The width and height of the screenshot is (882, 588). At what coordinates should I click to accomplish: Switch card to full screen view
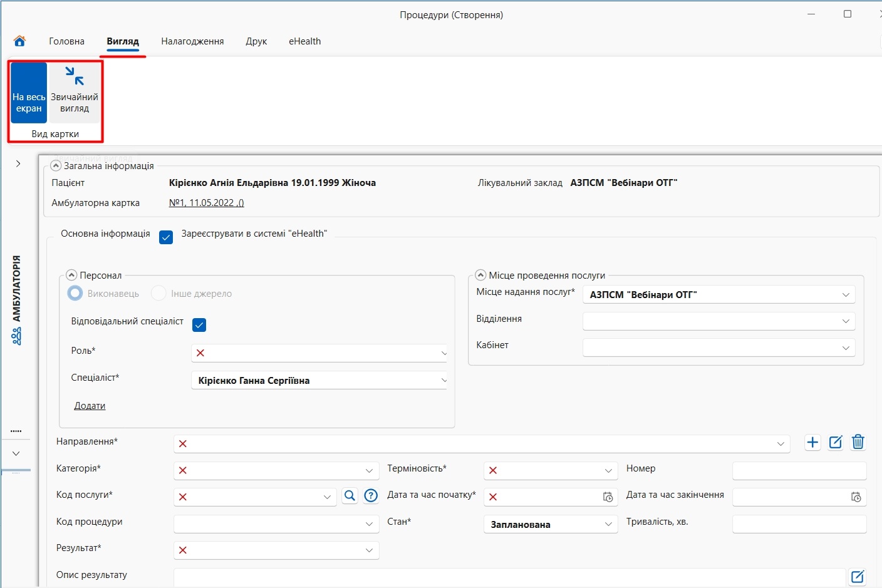(29, 93)
